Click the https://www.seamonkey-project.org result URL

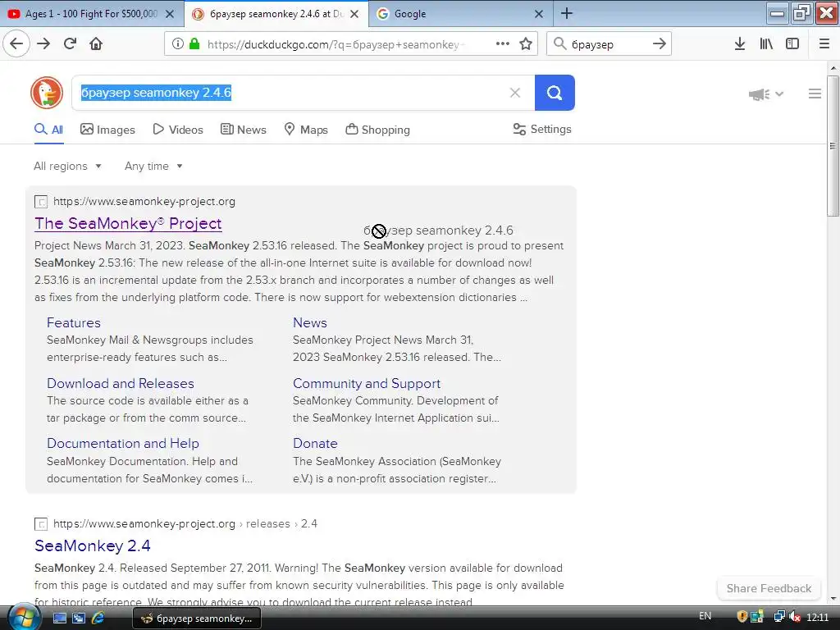(x=144, y=202)
